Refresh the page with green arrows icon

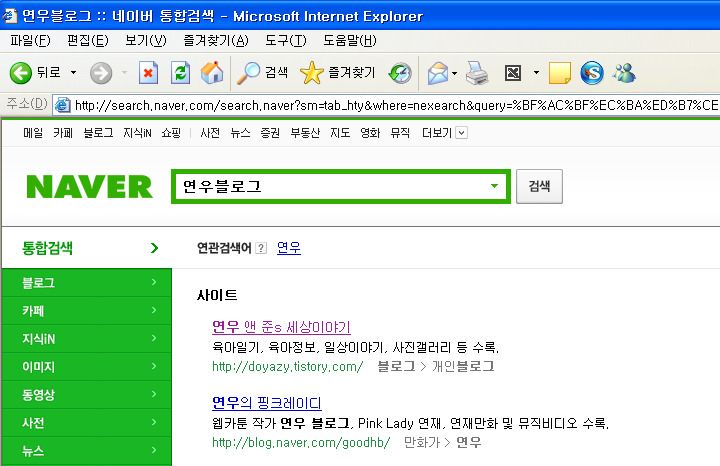click(x=180, y=73)
